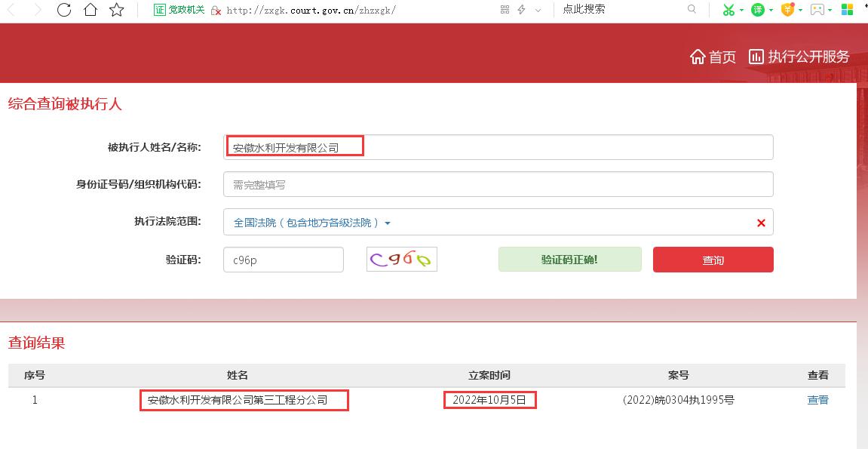Refresh the captcha verification image

tap(401, 259)
